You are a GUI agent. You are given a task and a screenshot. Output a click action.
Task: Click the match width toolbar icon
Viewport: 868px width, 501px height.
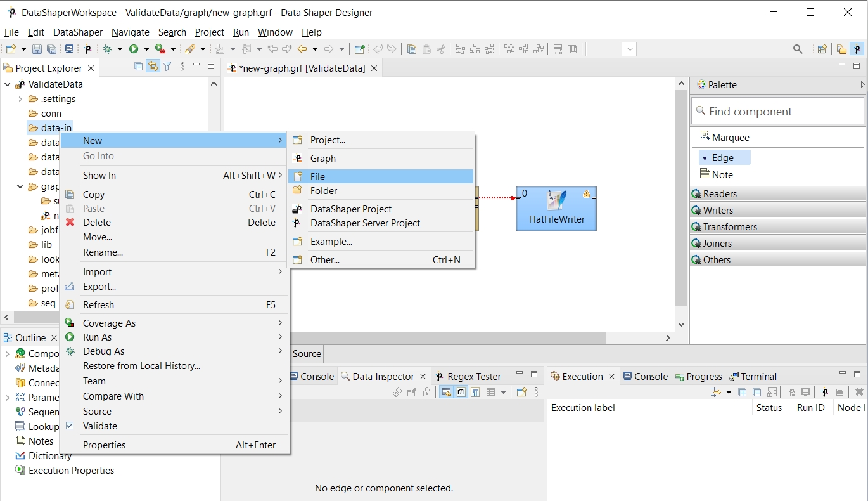[x=558, y=49]
